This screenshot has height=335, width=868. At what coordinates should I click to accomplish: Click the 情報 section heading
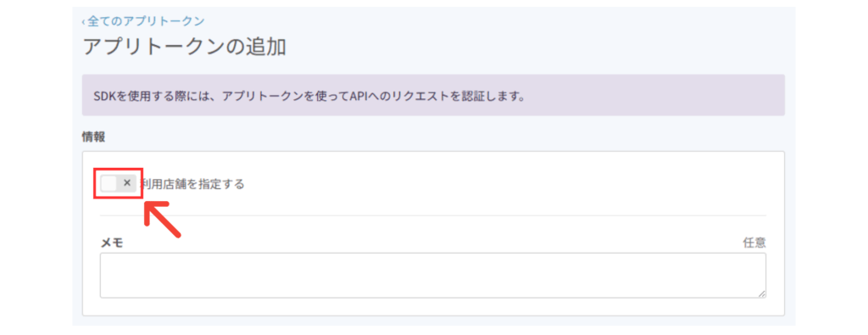pos(93,137)
